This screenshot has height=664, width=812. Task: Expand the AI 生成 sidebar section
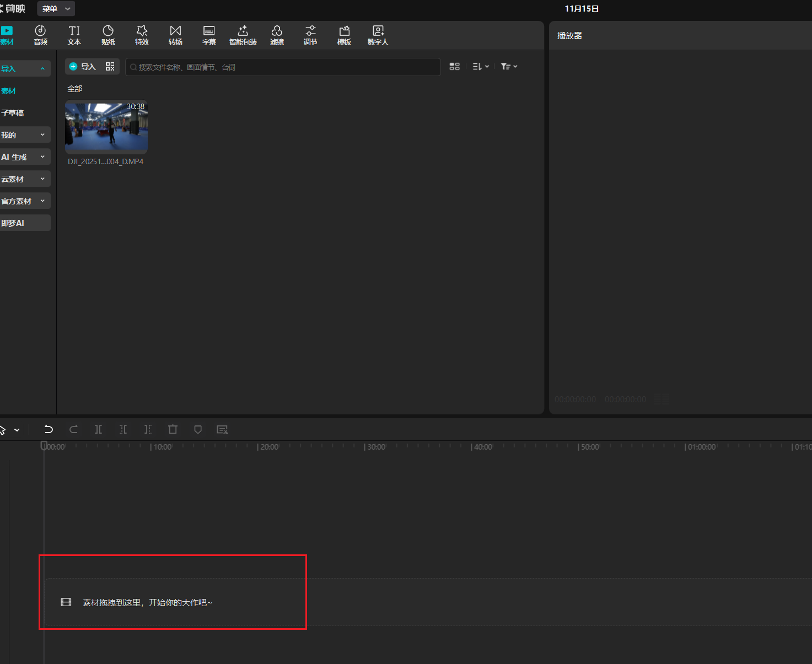click(x=25, y=157)
